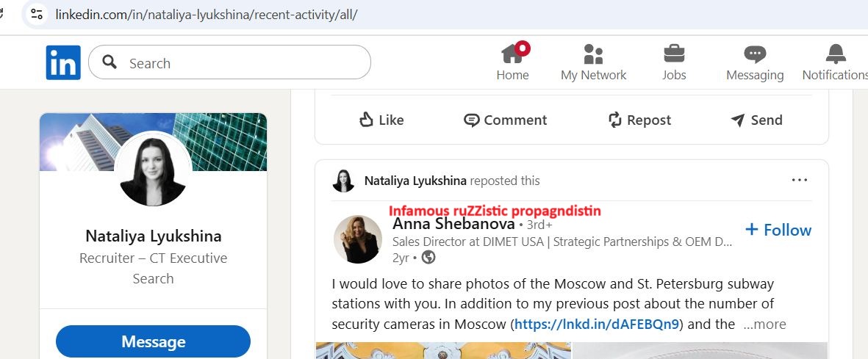Open Nataliya Lyukshina name in repost header
The height and width of the screenshot is (359, 868).
(415, 181)
